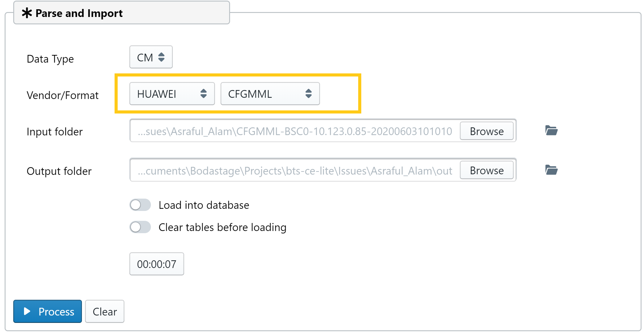Click the play icon on Process button
644x334 pixels.
point(27,311)
